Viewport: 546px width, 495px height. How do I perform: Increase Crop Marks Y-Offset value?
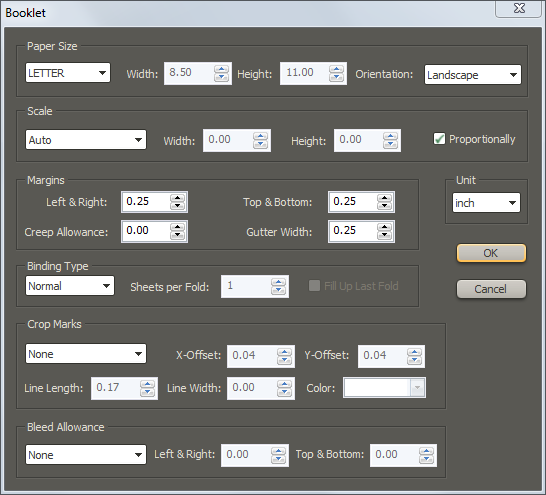click(x=414, y=352)
